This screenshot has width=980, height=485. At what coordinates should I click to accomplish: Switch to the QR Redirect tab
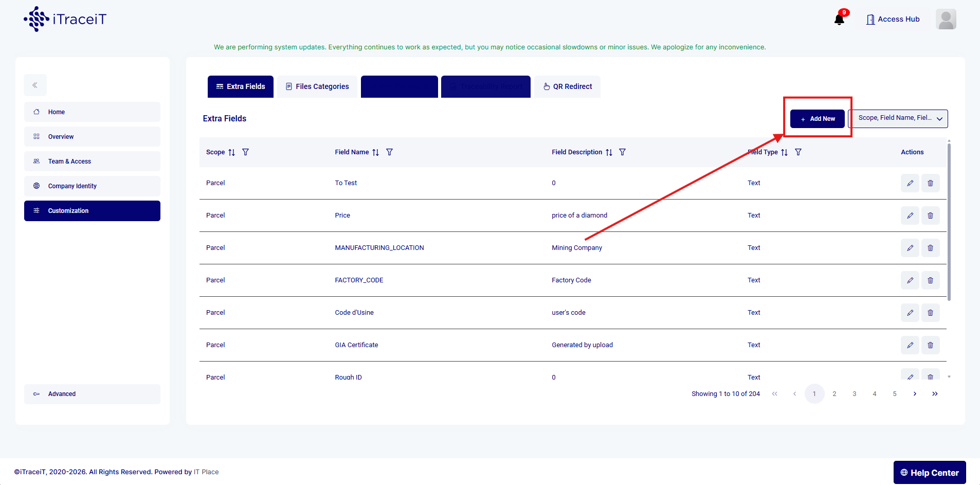(567, 86)
